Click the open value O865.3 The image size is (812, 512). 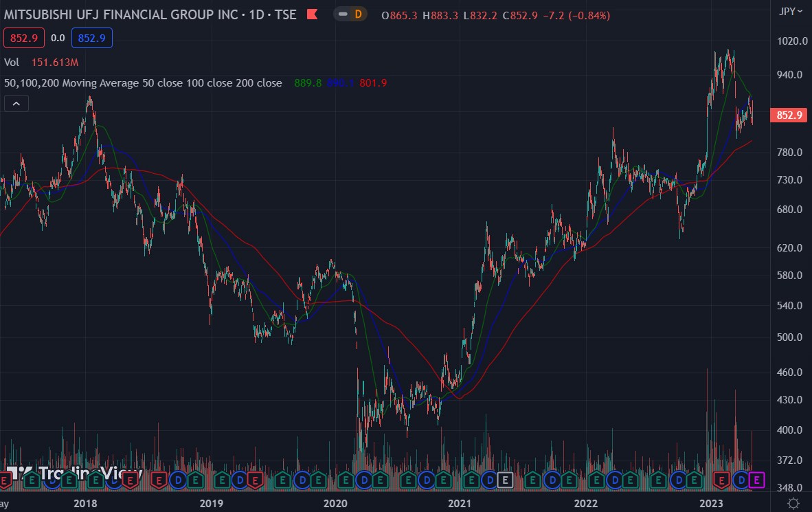[399, 16]
